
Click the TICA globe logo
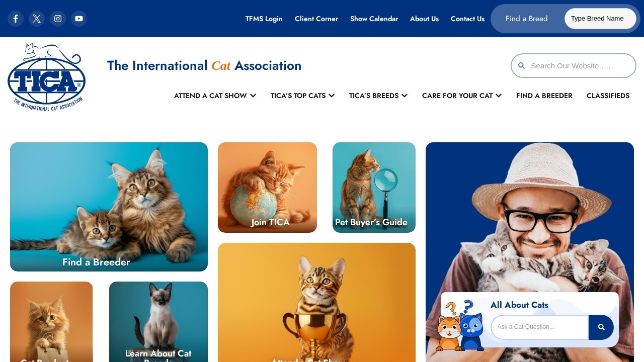pyautogui.click(x=46, y=77)
